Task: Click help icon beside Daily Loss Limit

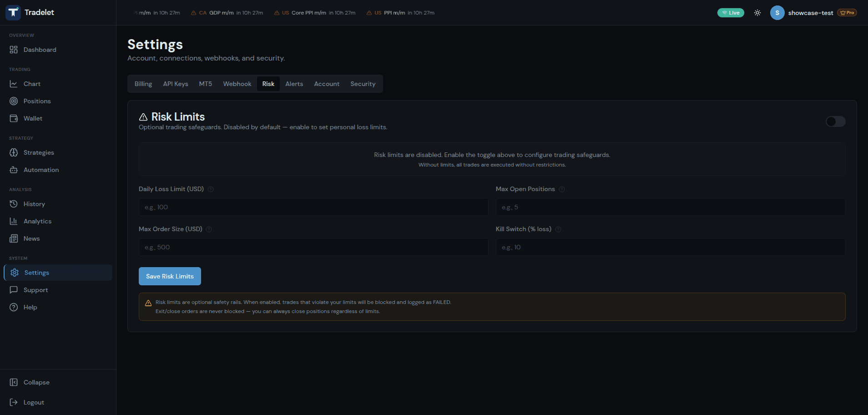Action: (x=211, y=189)
